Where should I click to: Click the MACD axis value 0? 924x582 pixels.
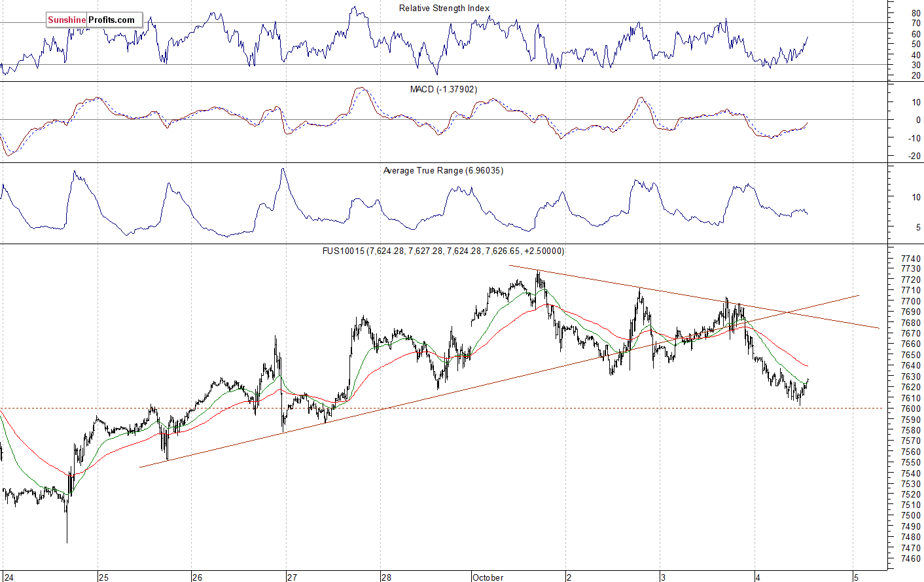pyautogui.click(x=918, y=120)
